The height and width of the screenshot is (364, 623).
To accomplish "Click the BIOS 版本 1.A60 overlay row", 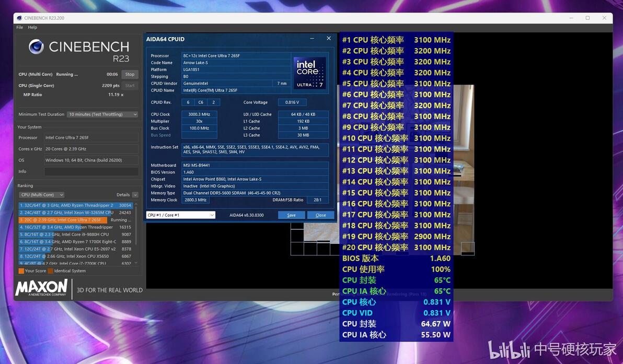I will [x=396, y=259].
